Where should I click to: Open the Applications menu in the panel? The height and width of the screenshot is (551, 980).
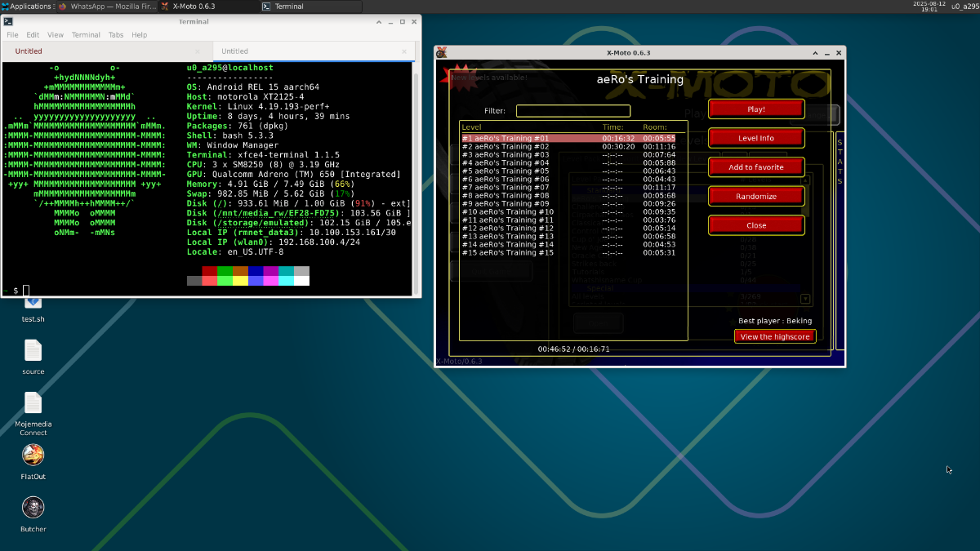click(x=27, y=7)
